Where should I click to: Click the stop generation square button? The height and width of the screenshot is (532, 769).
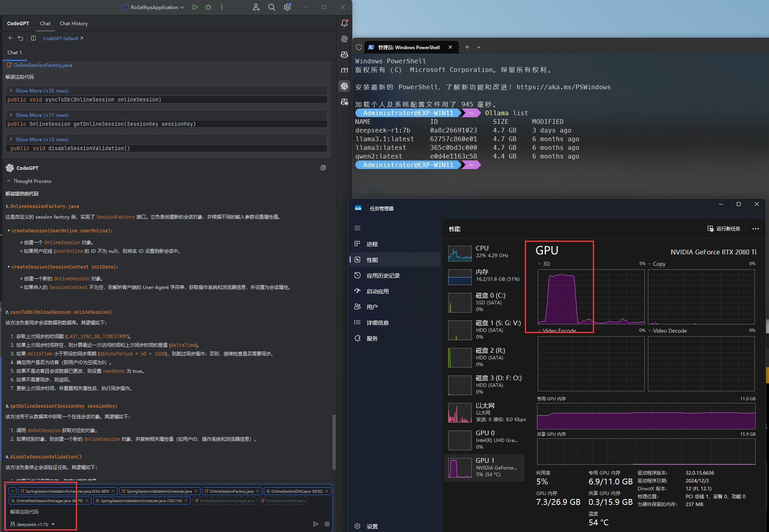pyautogui.click(x=327, y=524)
